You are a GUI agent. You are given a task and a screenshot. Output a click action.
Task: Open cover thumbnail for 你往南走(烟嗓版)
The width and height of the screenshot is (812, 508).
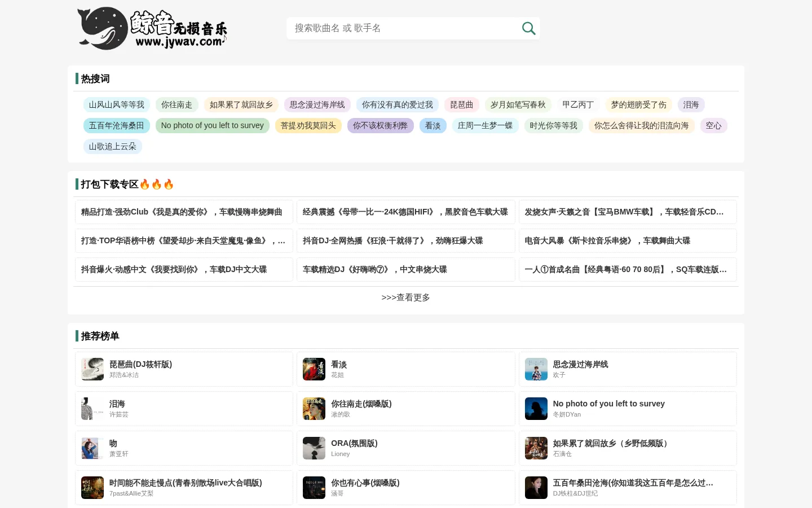pyautogui.click(x=314, y=409)
